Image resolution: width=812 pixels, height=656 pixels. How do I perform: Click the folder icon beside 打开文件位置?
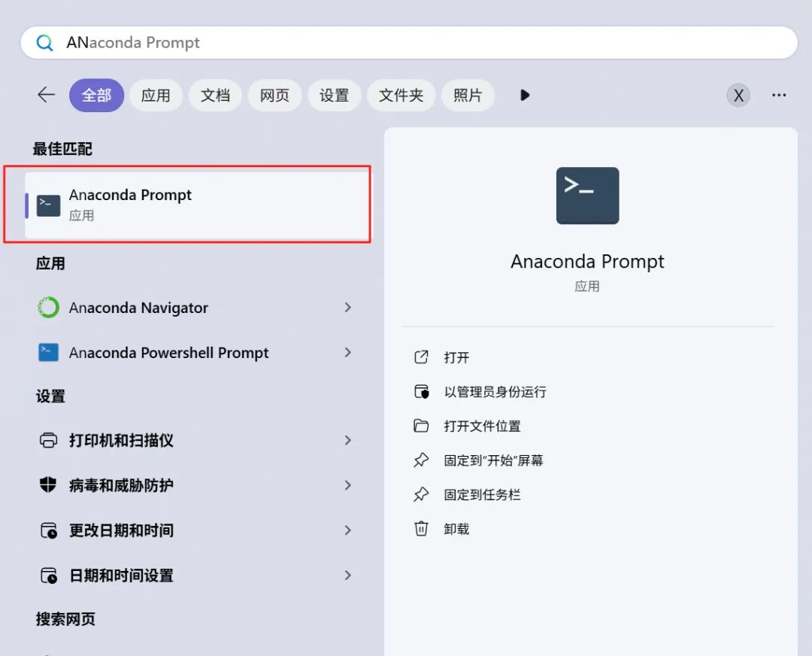coord(421,426)
